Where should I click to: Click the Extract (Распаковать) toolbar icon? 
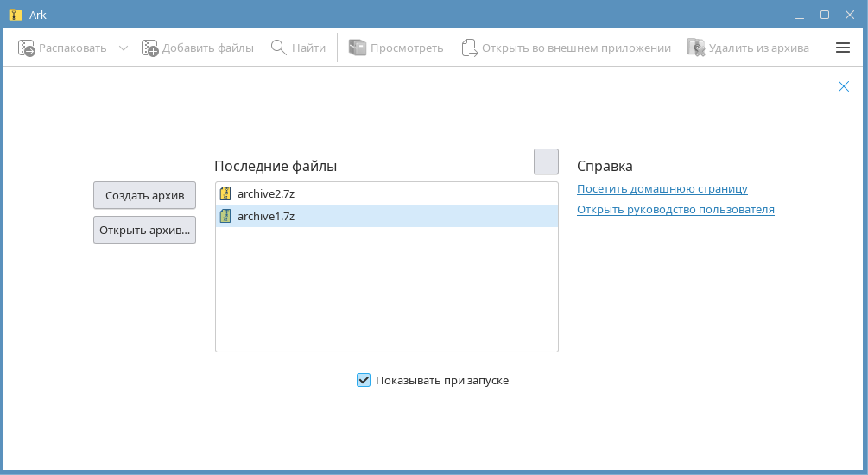(x=26, y=48)
